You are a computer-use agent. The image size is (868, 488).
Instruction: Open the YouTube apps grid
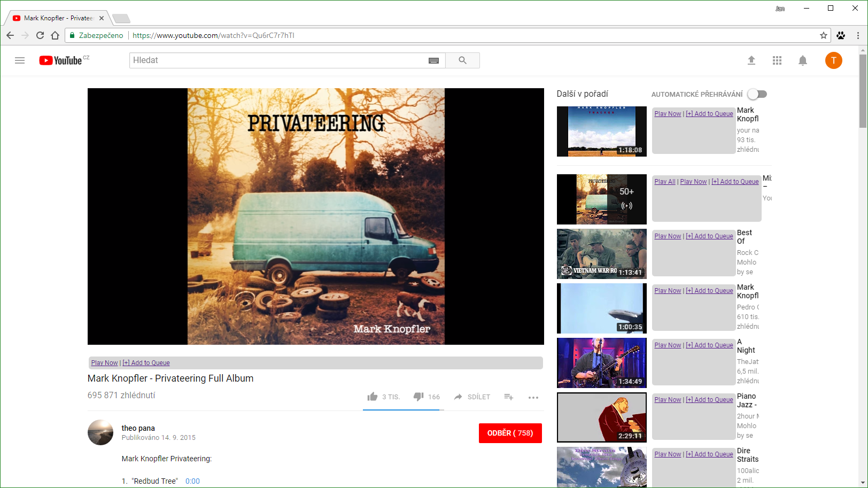coord(777,60)
